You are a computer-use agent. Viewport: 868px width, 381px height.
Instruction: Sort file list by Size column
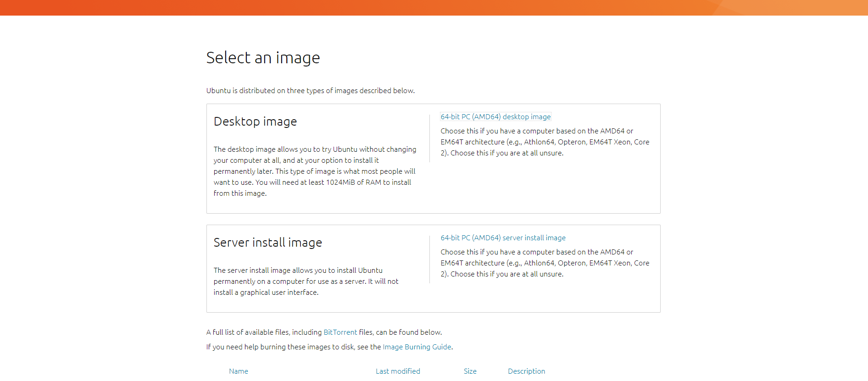[x=470, y=371]
